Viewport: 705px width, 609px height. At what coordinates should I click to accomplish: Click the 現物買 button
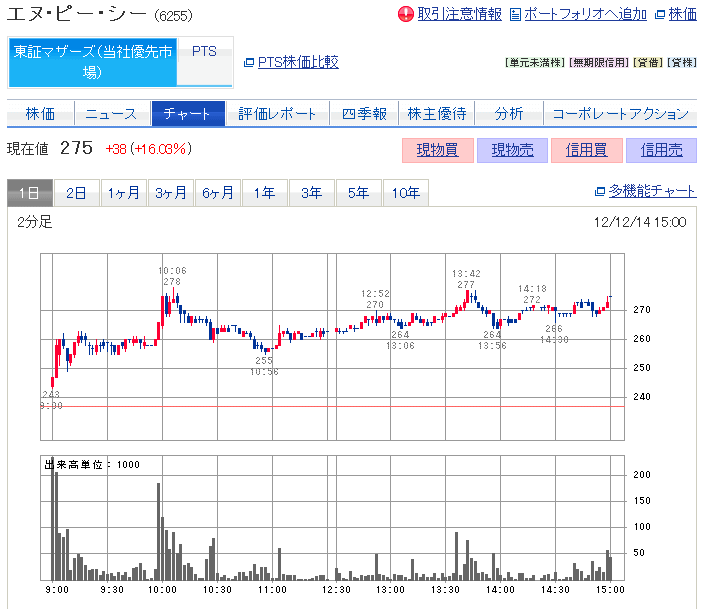point(437,150)
